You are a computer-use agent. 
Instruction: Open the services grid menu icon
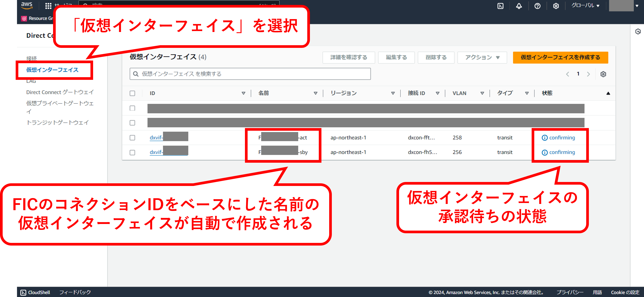48,6
